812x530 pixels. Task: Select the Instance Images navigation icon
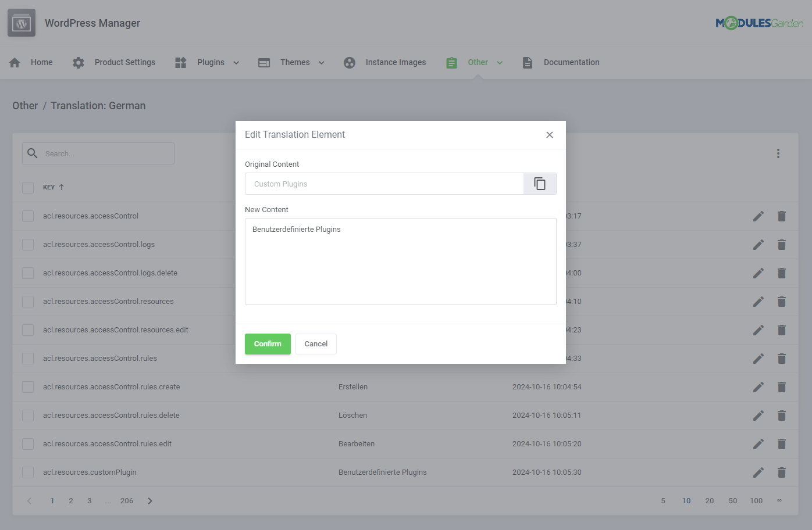click(x=349, y=62)
